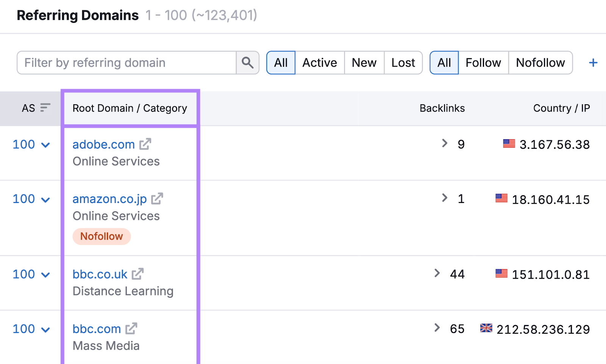Select the All status filter tab
The height and width of the screenshot is (364, 606).
pyautogui.click(x=281, y=62)
